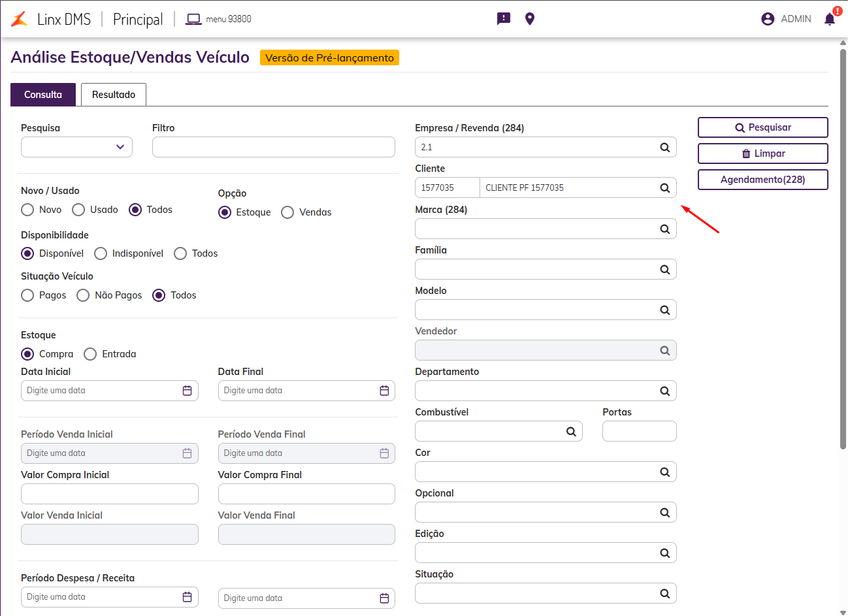Open calendar icon for Período Despesa / Receita start
Screen dimensions: 848x616
tap(188, 597)
